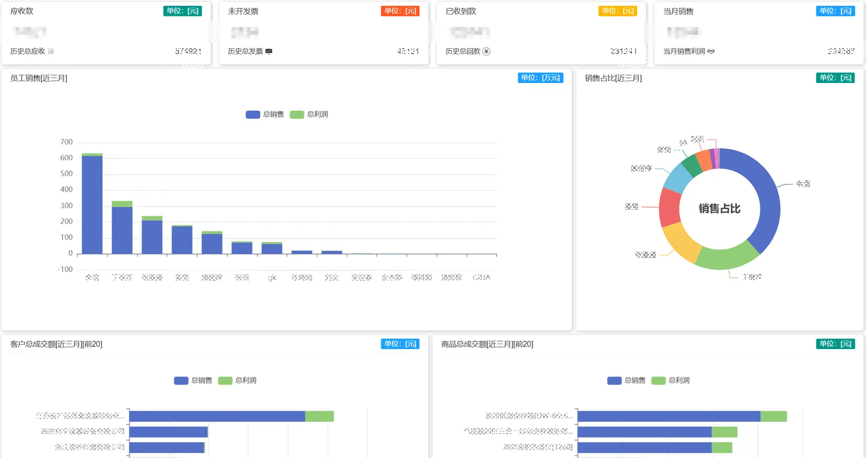Click the blue legend marker in 客户总成交额 chart

coord(180,380)
